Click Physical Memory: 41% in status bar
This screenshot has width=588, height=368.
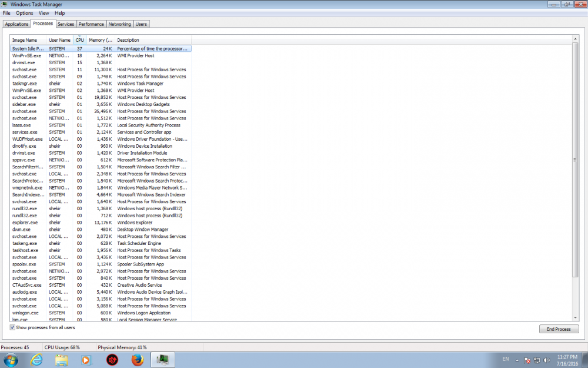122,347
